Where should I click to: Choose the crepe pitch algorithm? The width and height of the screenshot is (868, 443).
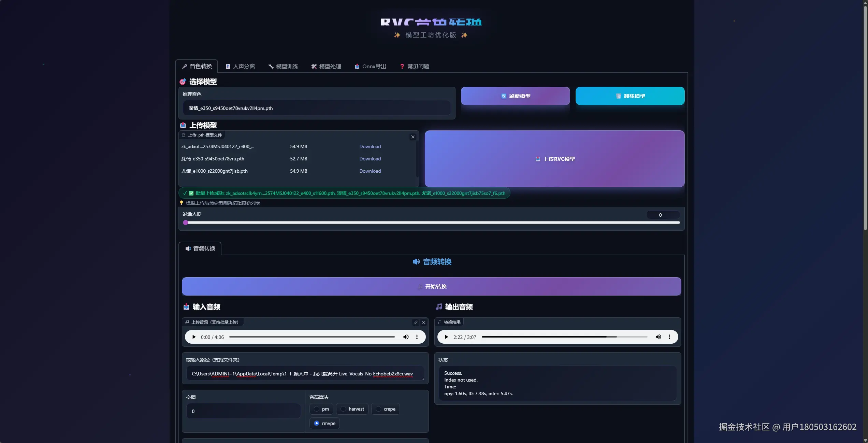[378, 409]
